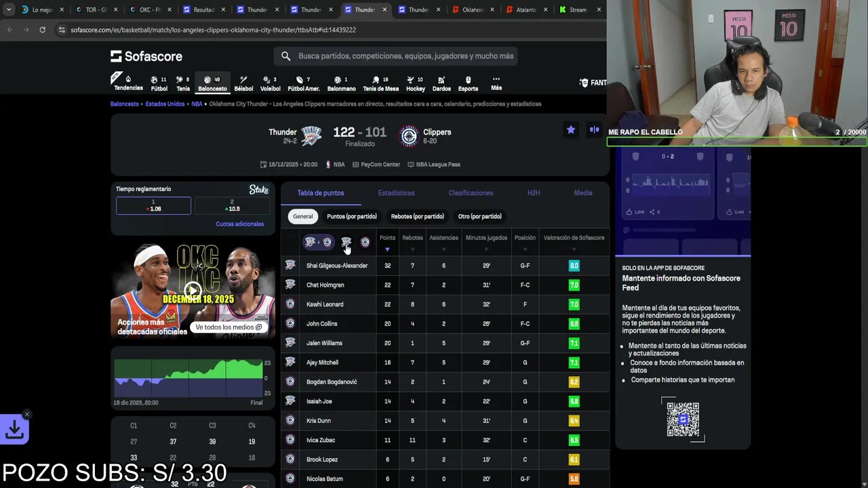
Task: Open Shai Gilgeous-Alexander player row
Action: tap(445, 266)
